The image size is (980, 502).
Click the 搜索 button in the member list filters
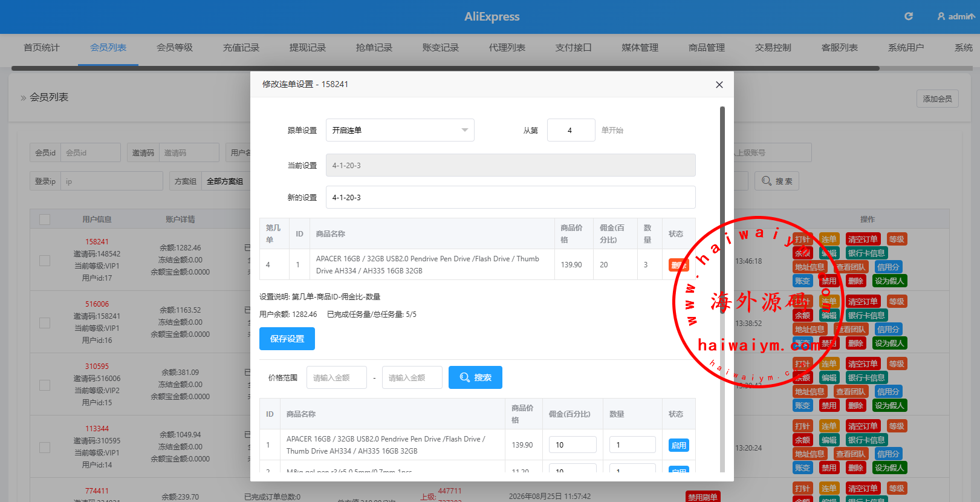[777, 181]
